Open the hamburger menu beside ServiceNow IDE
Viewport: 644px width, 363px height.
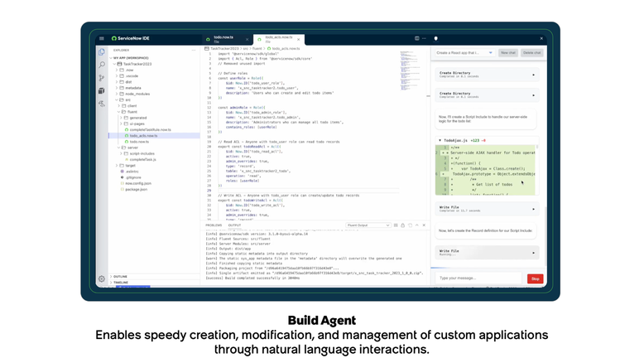tap(102, 38)
